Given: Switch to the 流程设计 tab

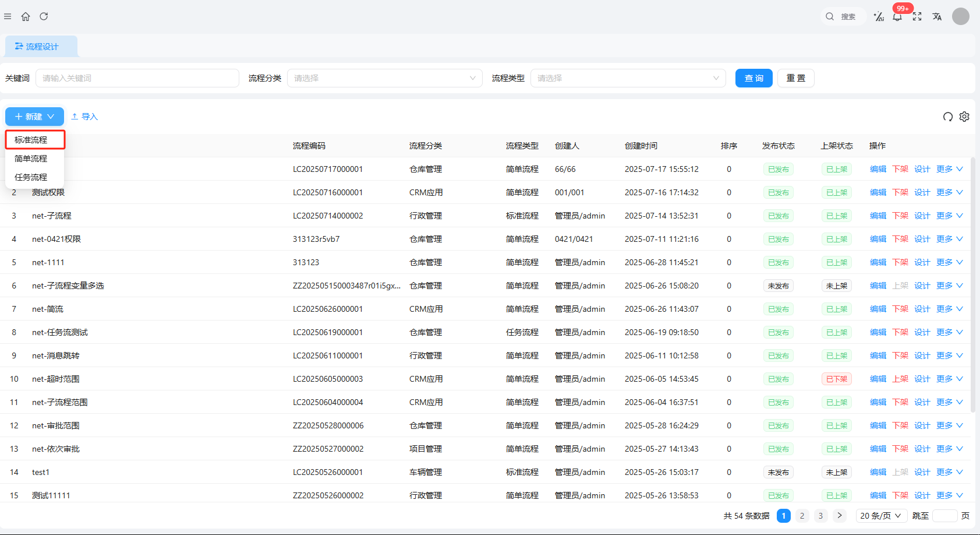Looking at the screenshot, I should (41, 47).
